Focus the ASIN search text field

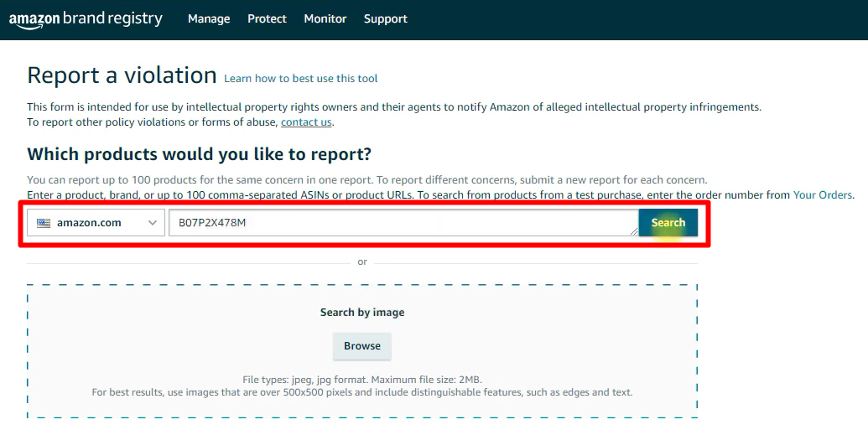pos(403,222)
